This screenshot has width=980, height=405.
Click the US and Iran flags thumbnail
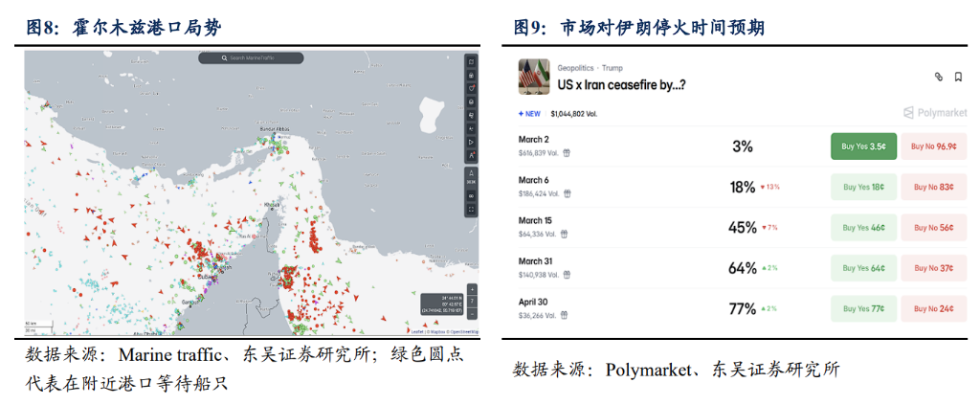coord(534,77)
